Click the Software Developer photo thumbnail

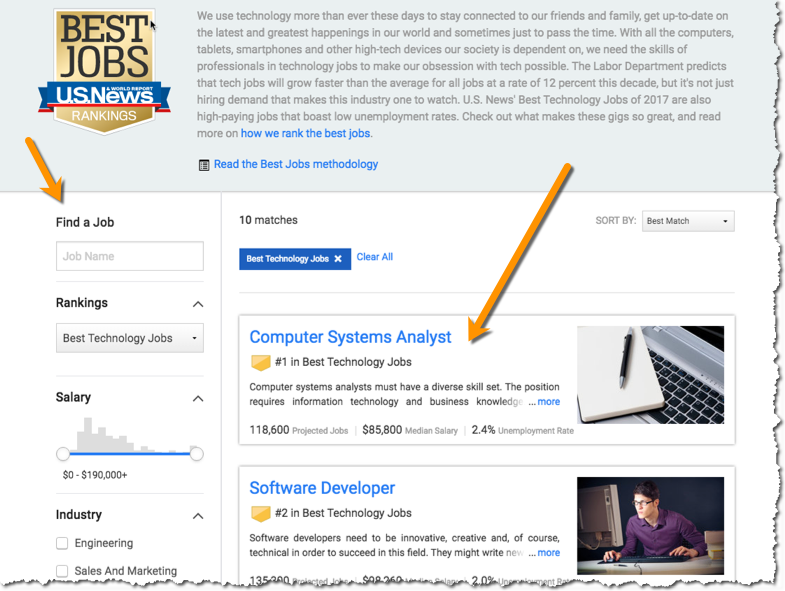pos(650,526)
